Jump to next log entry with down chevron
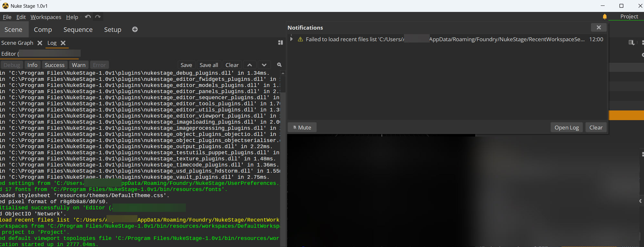644x247 pixels. pyautogui.click(x=264, y=65)
